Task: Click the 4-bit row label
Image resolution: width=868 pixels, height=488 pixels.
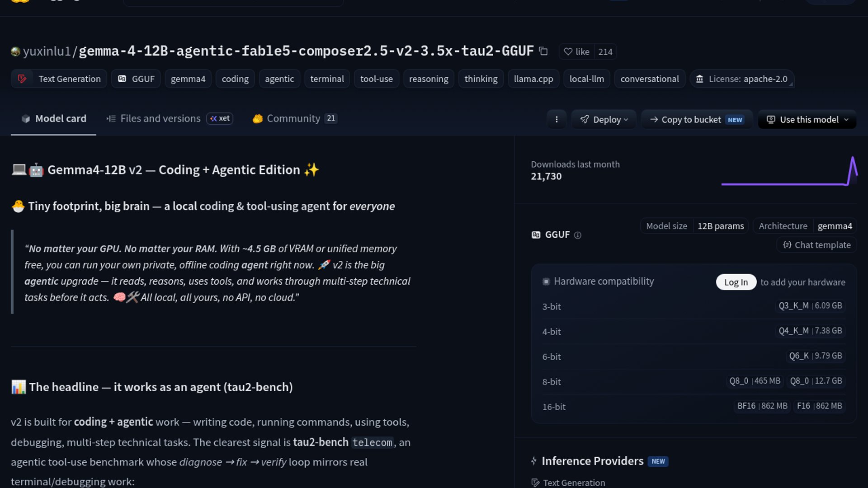Action: pos(552,332)
